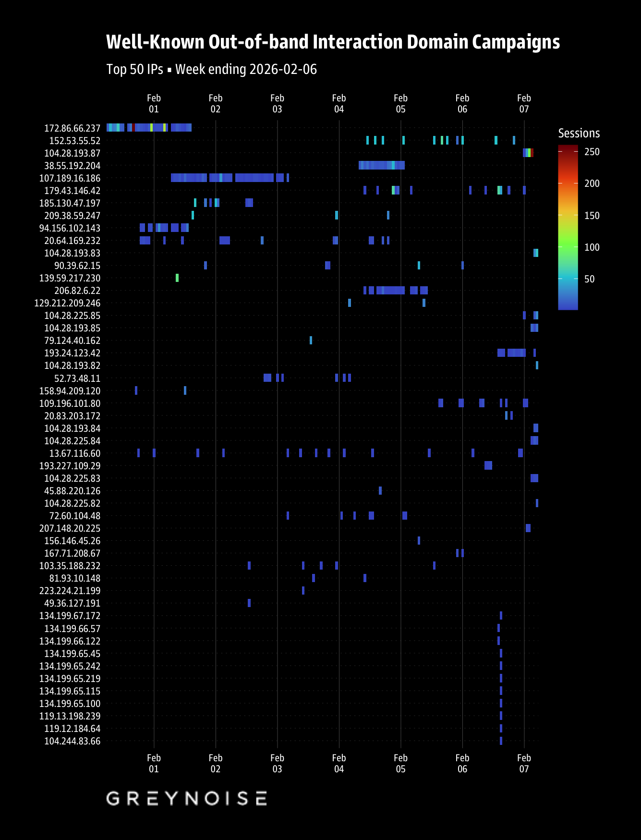Select the single marker in 79.124.40.162 row
Screen dimensions: 641x840
pyautogui.click(x=311, y=340)
